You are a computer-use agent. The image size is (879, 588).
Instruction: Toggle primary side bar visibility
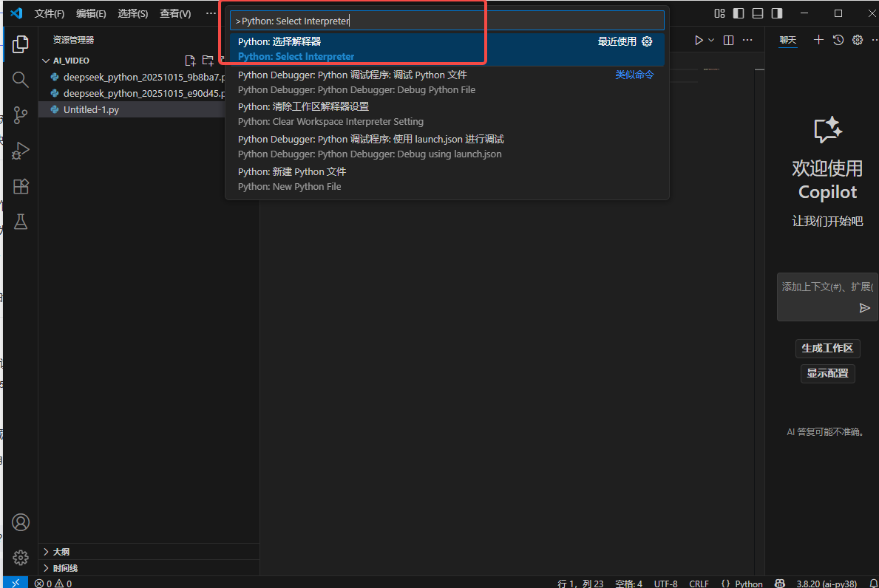point(739,13)
